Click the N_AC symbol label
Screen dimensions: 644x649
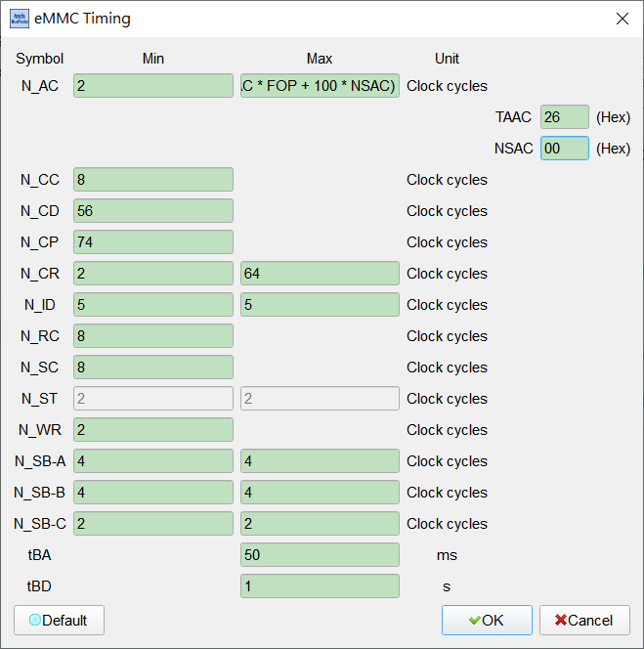click(x=40, y=86)
